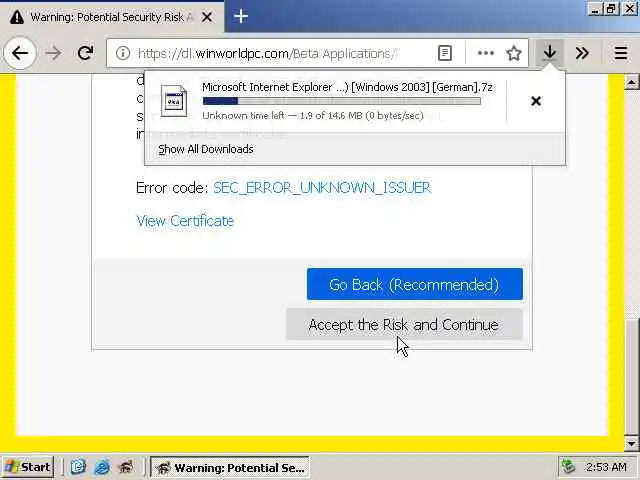This screenshot has height=480, width=640.
Task: Close the browser window
Action: click(630, 9)
